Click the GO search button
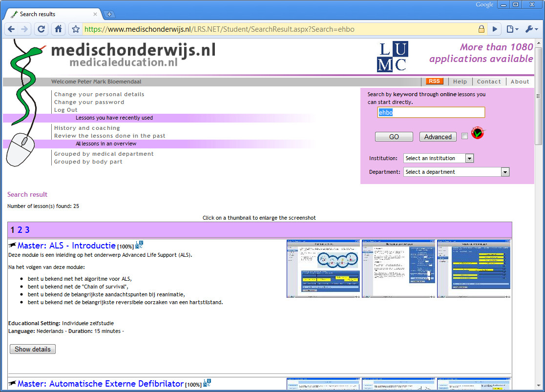545x392 pixels. [x=394, y=137]
